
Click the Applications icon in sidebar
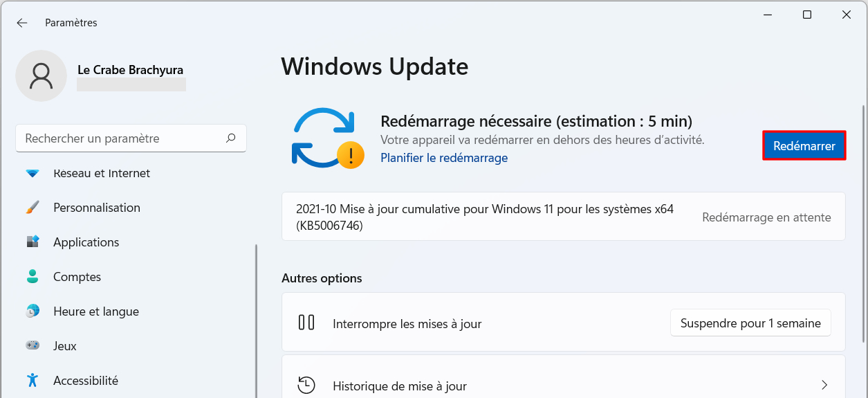33,242
